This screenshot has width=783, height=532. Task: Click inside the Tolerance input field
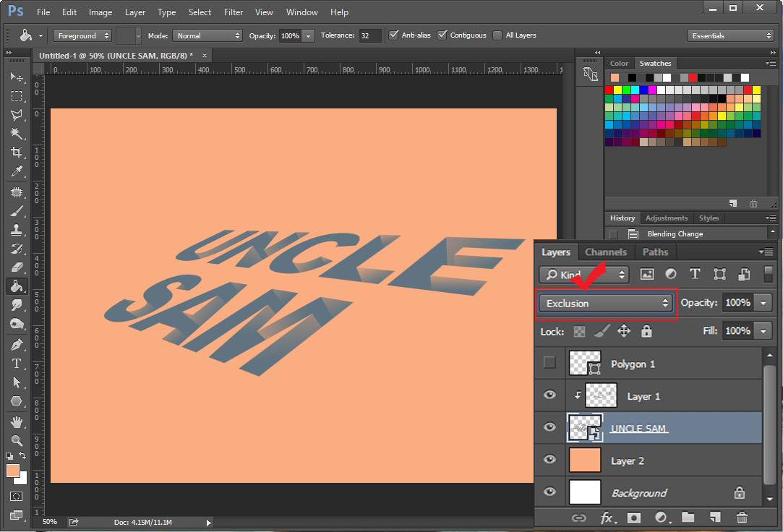pos(370,35)
